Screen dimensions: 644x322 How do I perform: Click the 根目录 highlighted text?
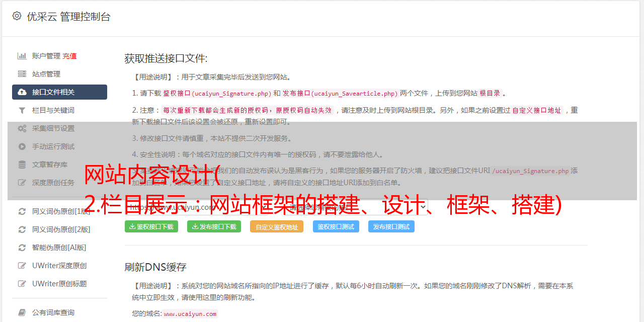point(490,93)
